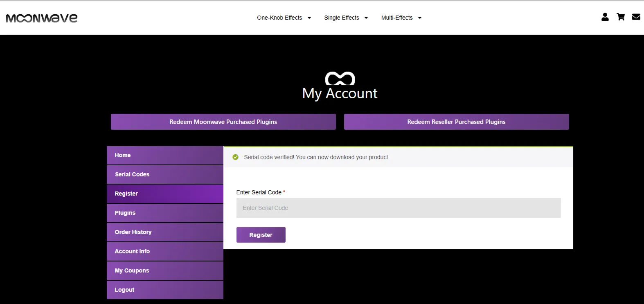Viewport: 644px width, 304px height.
Task: Click the My Account heading
Action: [x=340, y=94]
